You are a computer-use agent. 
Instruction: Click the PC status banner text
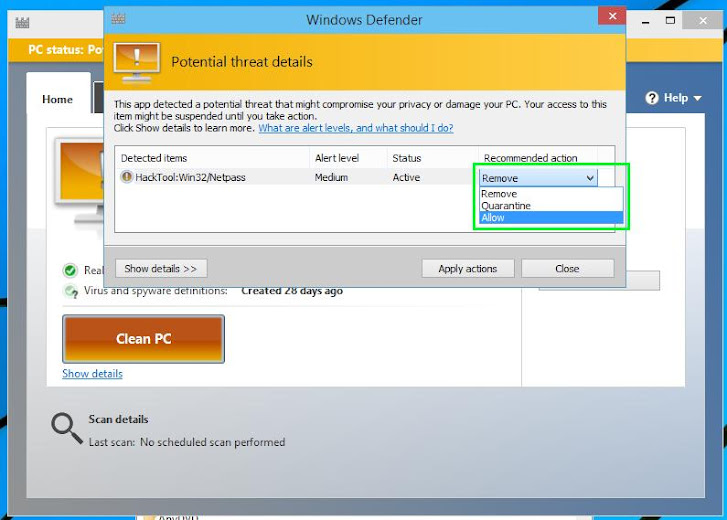pyautogui.click(x=65, y=50)
